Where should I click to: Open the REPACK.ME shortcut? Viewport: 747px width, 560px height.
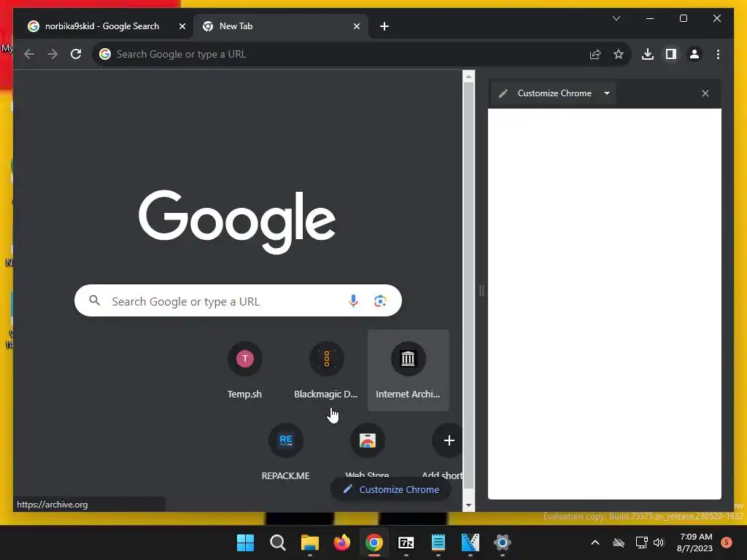pos(285,451)
